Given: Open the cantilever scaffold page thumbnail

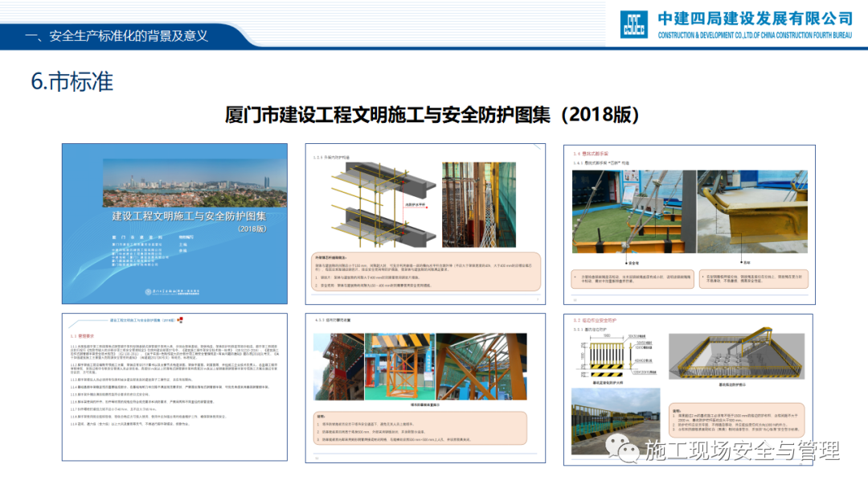Looking at the screenshot, I should pyautogui.click(x=690, y=225).
